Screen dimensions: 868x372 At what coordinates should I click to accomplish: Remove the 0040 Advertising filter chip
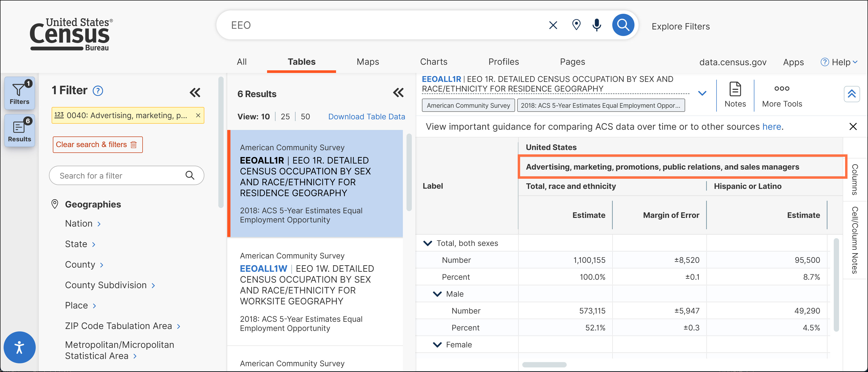tap(198, 115)
